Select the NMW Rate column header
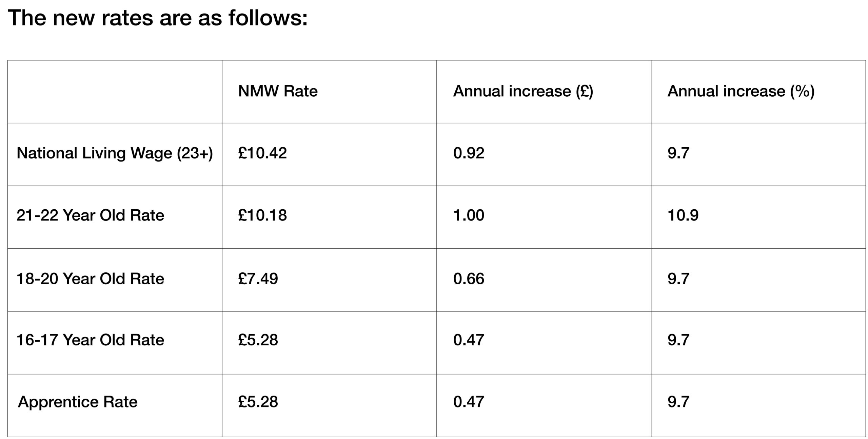This screenshot has width=868, height=439. click(x=278, y=91)
